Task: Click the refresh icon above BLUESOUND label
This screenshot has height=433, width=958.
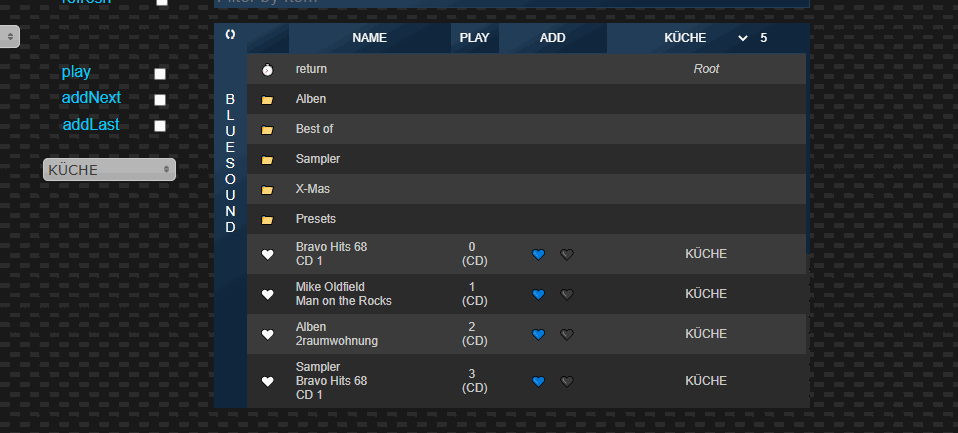Action: pyautogui.click(x=230, y=34)
